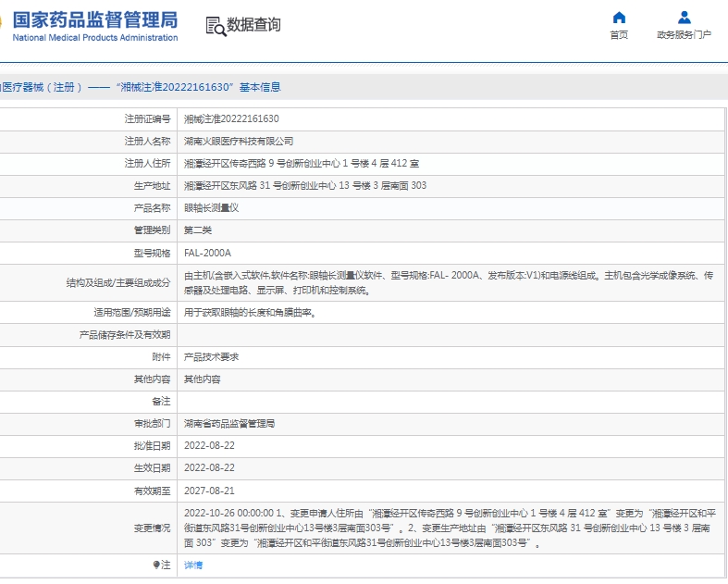Click management class value 第二类
Screen dimensions: 728x584
(x=198, y=230)
